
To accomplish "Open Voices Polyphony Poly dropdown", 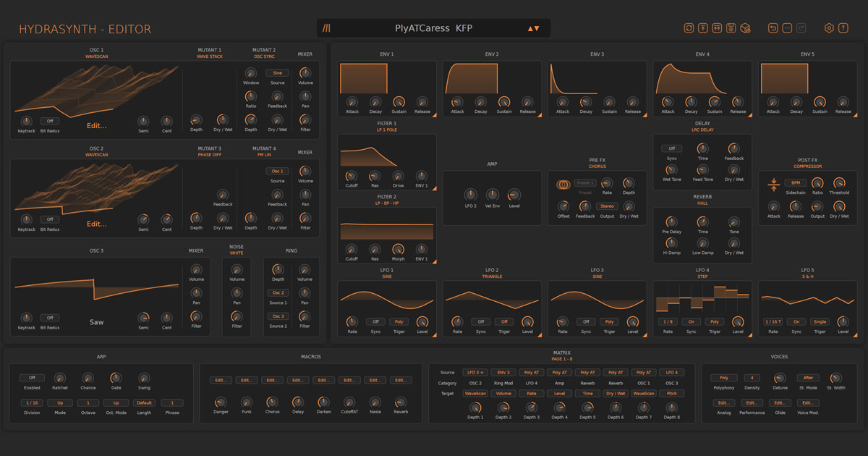I will click(x=723, y=378).
